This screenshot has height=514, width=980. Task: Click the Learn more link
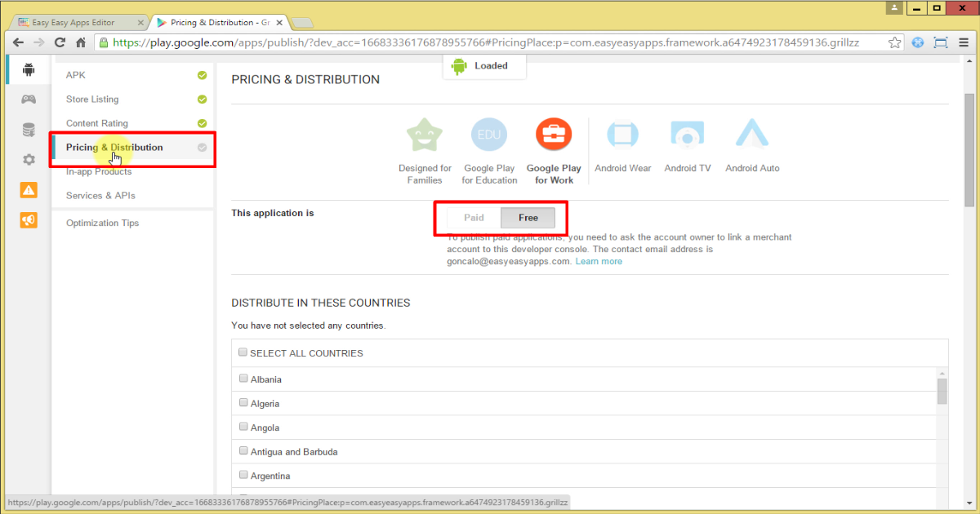tap(599, 260)
